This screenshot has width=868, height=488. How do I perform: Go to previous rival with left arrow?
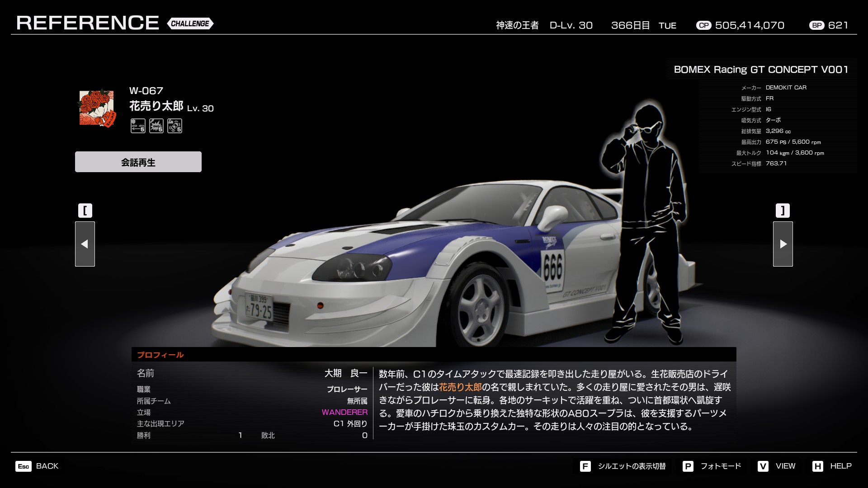(x=85, y=244)
